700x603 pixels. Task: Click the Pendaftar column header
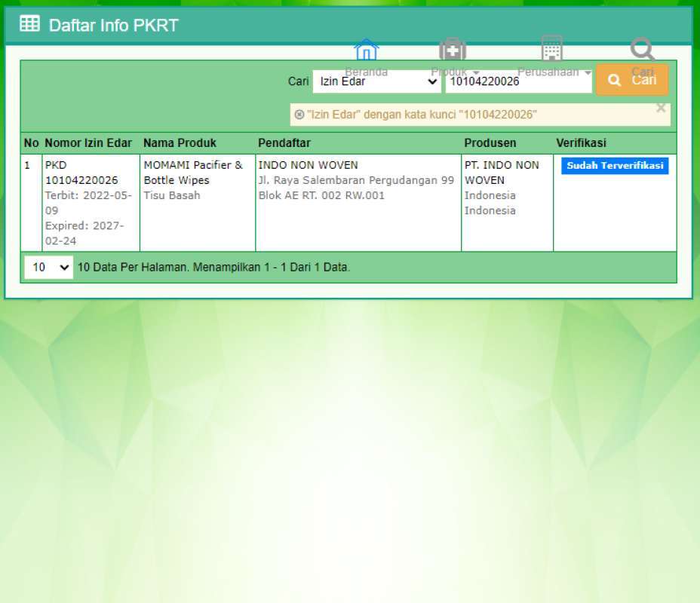(x=284, y=143)
